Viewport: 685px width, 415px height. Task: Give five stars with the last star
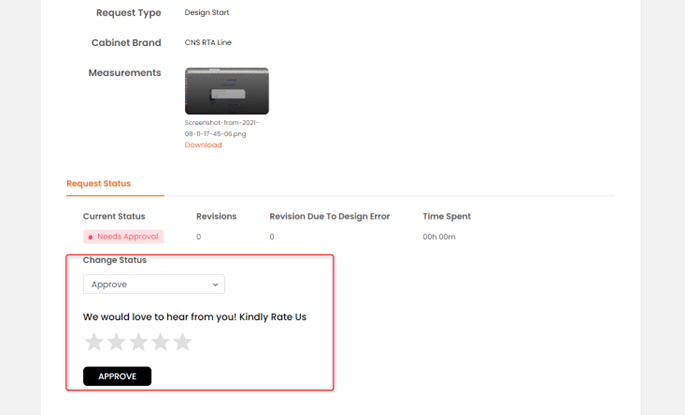(x=183, y=342)
